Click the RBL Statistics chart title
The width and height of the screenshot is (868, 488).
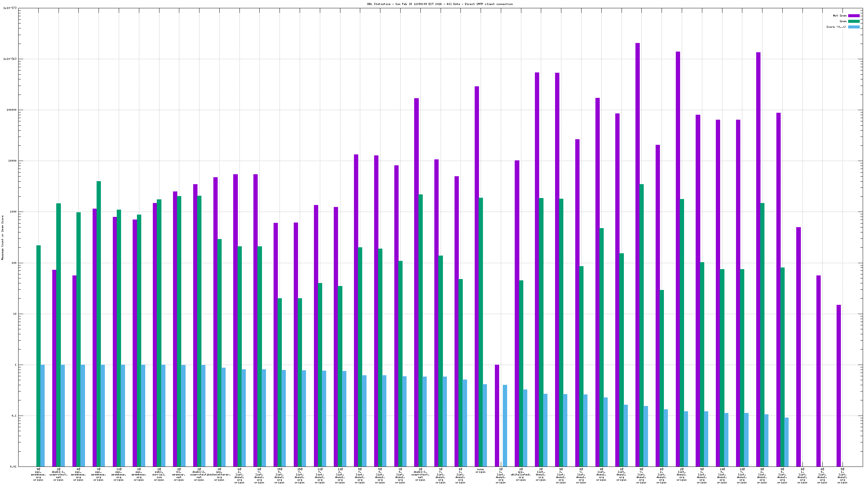coord(440,4)
